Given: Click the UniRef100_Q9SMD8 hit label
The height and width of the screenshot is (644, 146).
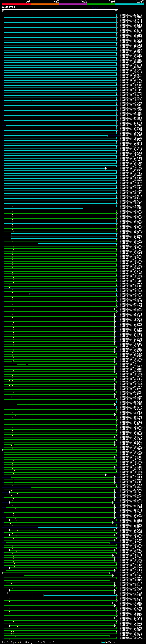Looking at the screenshot, I should pos(131,595).
